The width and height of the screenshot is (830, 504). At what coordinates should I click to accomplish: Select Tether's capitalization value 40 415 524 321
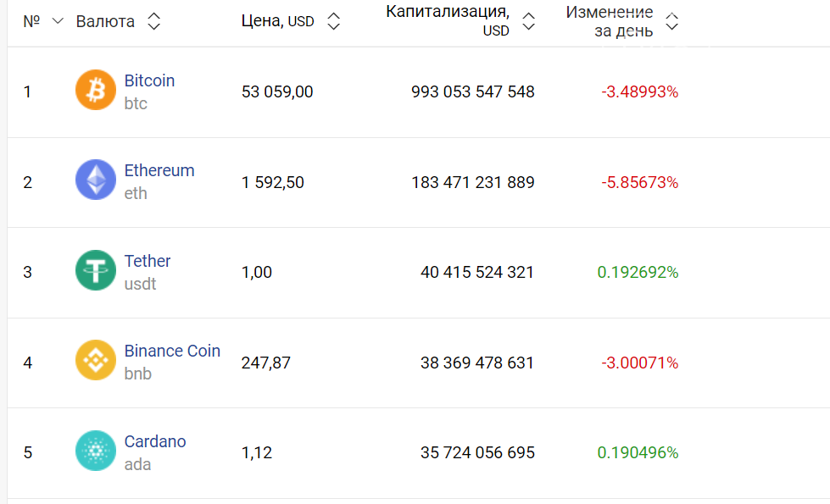tap(477, 273)
